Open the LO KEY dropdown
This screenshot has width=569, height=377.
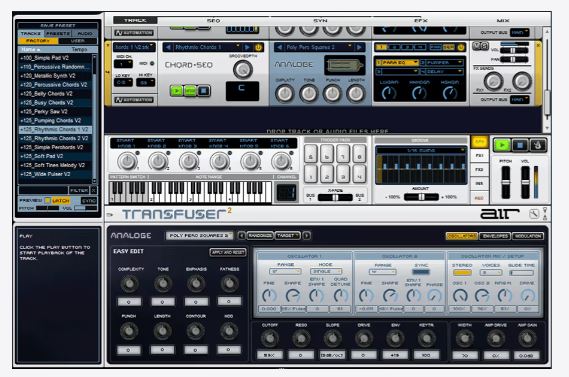(123, 82)
